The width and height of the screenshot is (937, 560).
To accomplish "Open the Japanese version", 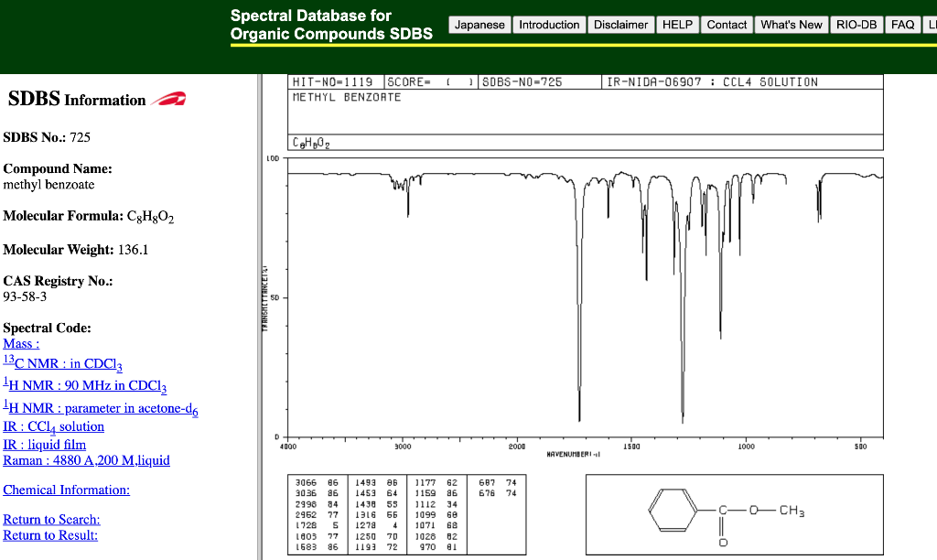I will coord(479,25).
